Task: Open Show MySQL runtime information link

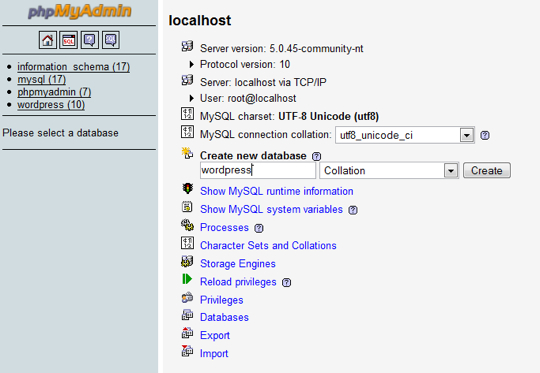Action: [277, 191]
